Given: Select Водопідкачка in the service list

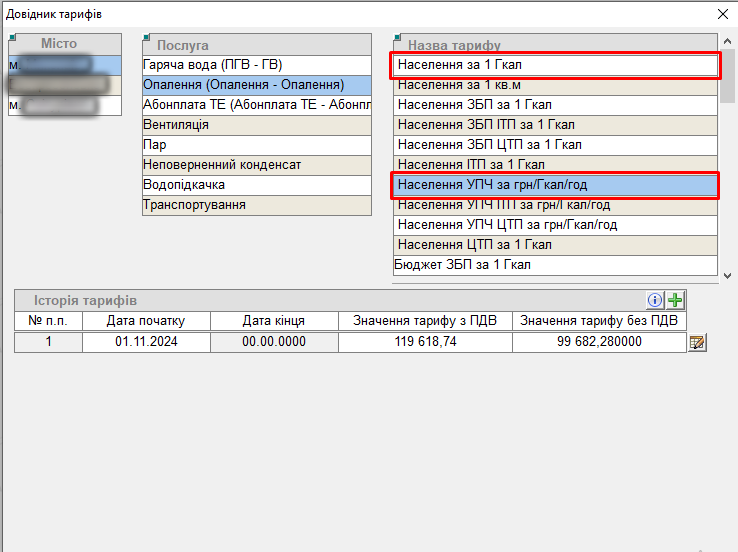Looking at the screenshot, I should (255, 185).
